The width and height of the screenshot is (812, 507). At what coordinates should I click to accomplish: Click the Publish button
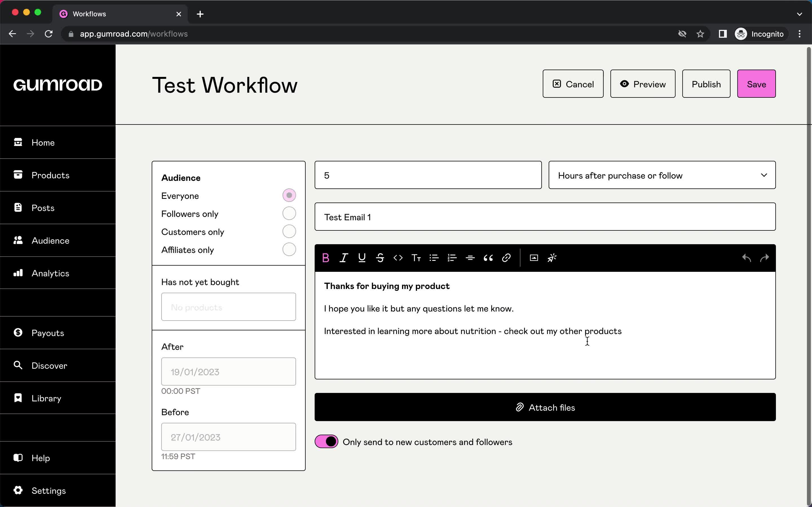[x=706, y=84]
